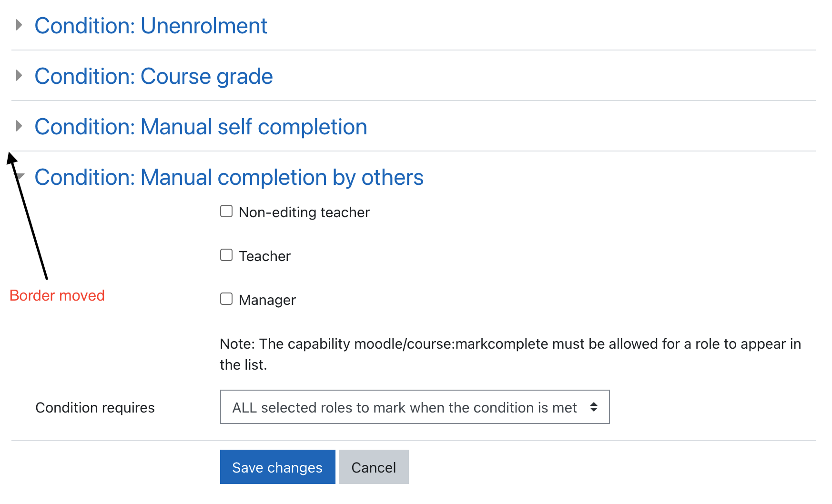Screen dimensions: 832x504
Task: Check the Manager role checkbox
Action: click(226, 299)
